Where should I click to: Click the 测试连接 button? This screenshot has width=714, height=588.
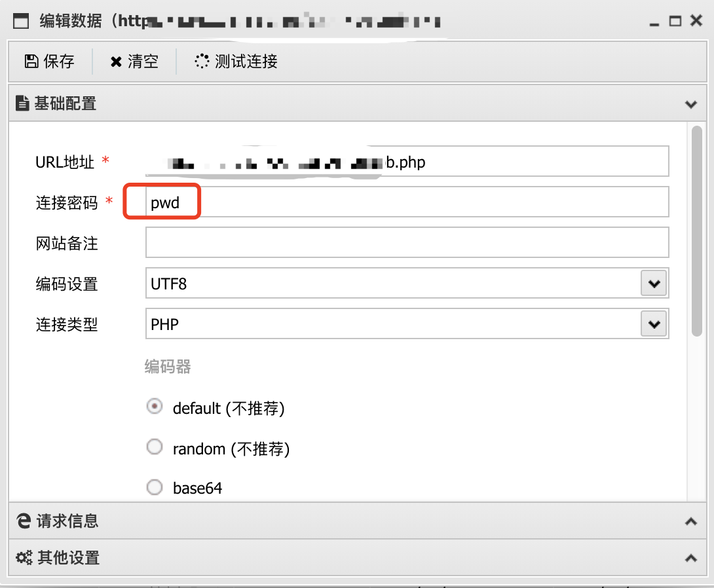236,62
